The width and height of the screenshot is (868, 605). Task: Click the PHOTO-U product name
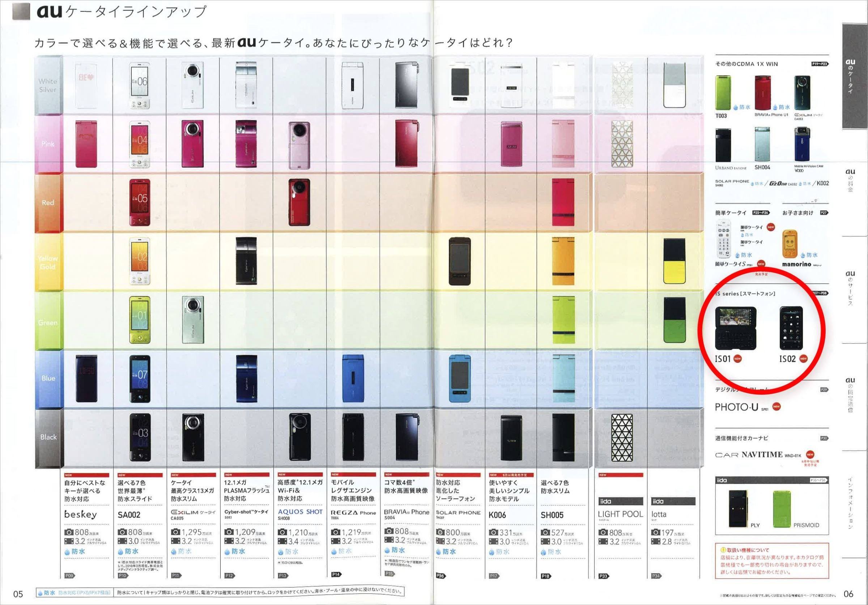click(x=736, y=407)
